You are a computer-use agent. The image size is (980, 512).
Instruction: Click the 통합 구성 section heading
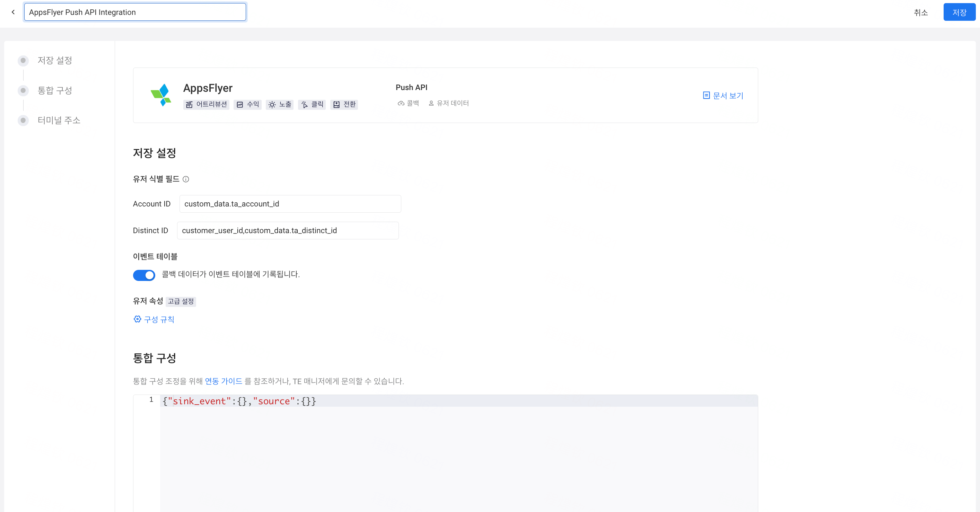click(x=155, y=358)
